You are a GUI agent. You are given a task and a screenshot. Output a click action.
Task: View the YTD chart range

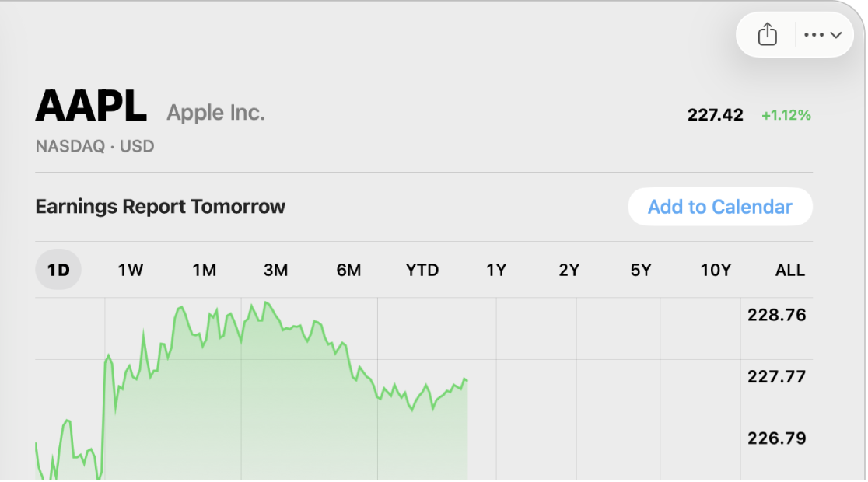pos(422,270)
